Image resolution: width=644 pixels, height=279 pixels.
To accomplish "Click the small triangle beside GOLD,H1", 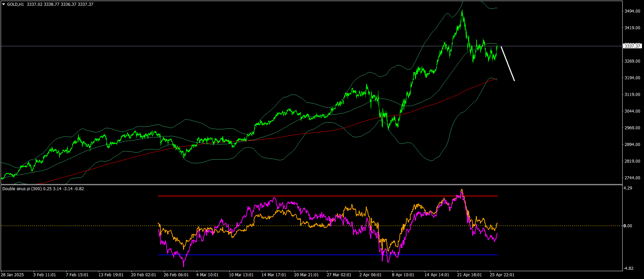I will 4,4.
